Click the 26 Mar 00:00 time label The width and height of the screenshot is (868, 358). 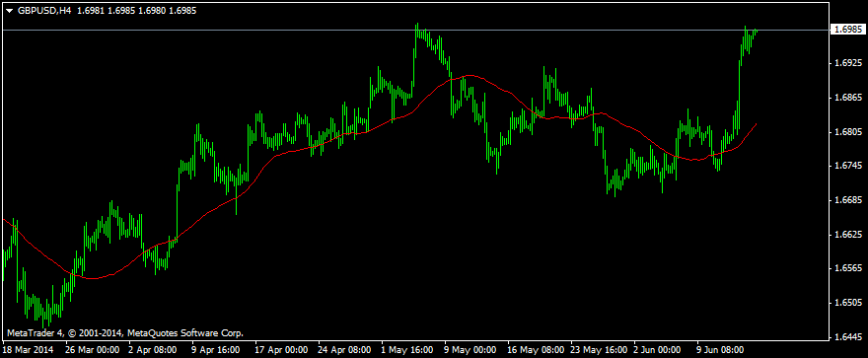pos(92,350)
